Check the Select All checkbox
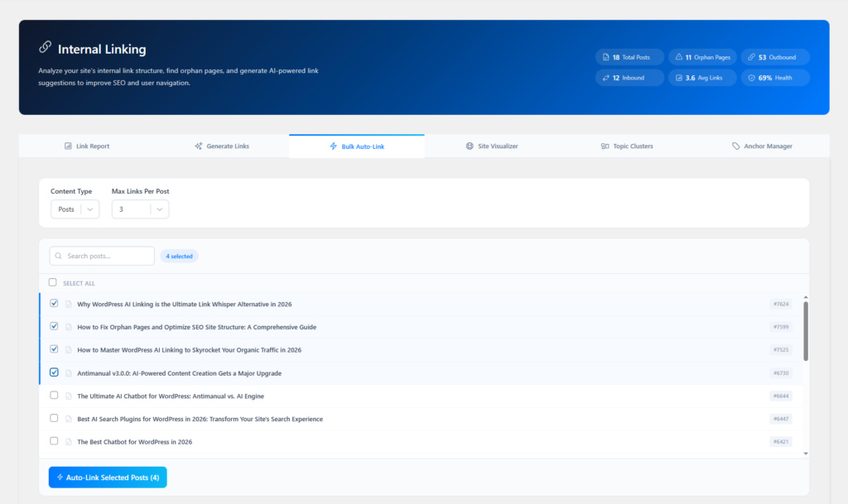848x504 pixels. pos(53,282)
